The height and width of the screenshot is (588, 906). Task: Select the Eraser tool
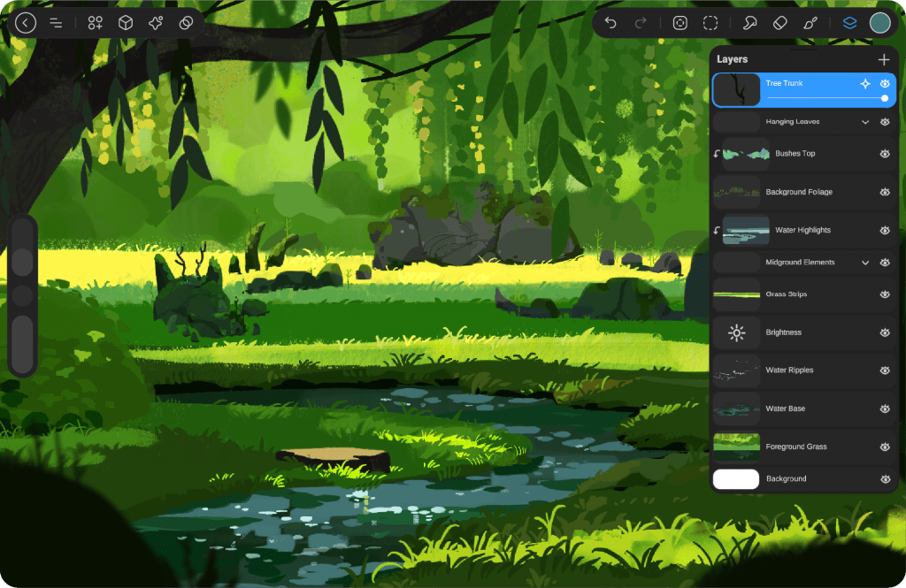[779, 23]
